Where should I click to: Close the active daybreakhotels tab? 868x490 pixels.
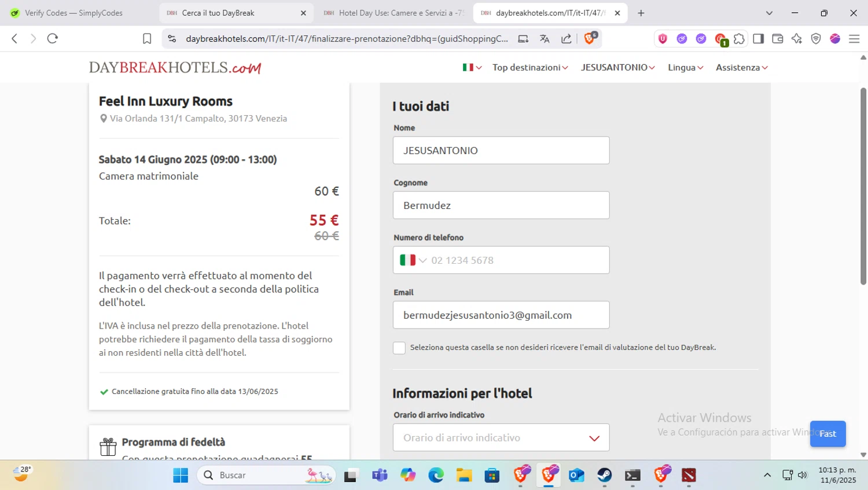tap(617, 13)
